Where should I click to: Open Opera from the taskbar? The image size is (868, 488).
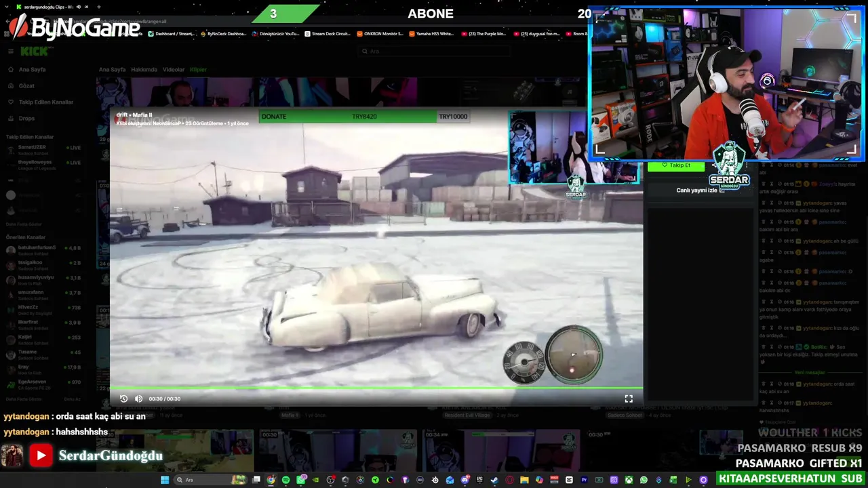pos(509,480)
